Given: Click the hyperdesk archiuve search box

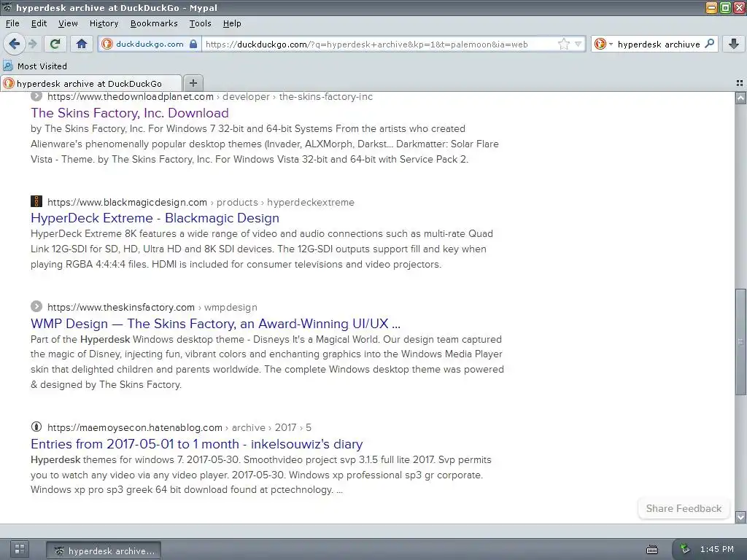Looking at the screenshot, I should coord(659,44).
